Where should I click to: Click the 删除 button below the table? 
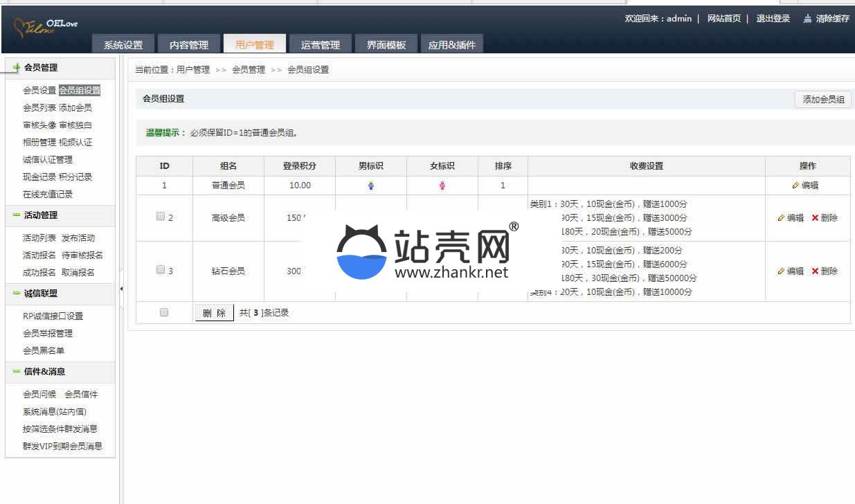(214, 313)
